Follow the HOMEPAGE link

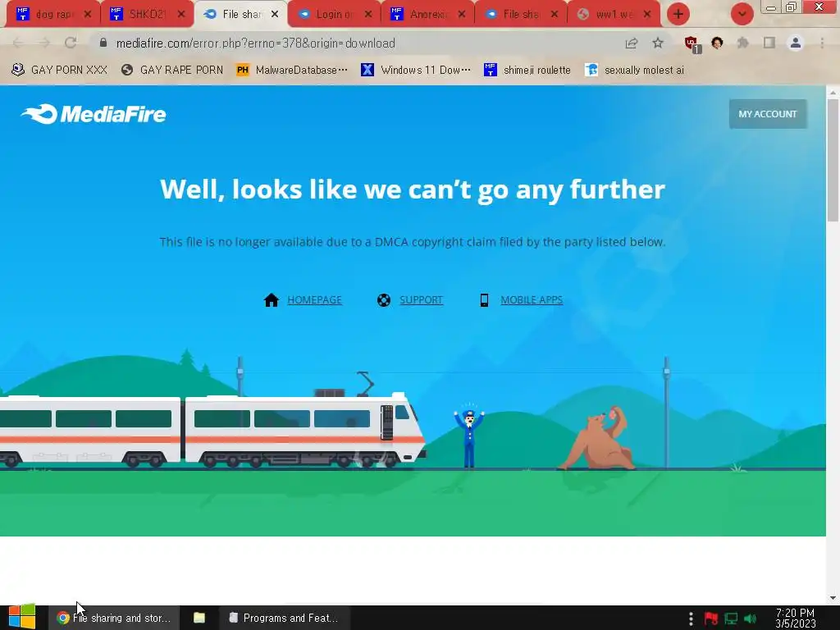(x=314, y=300)
